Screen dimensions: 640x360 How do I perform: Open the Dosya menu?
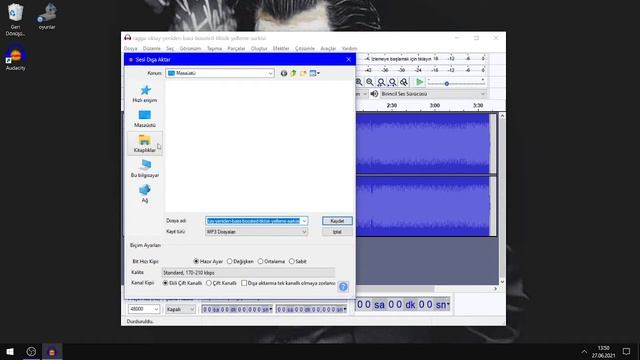(131, 48)
